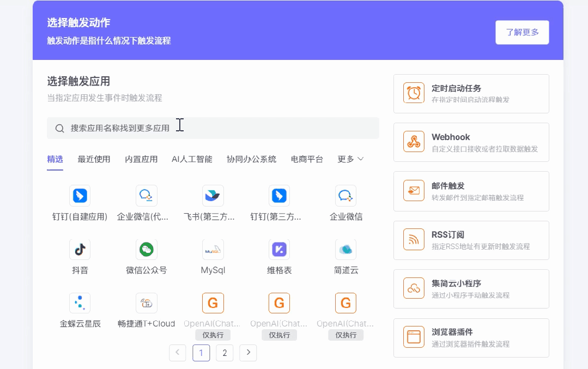The height and width of the screenshot is (369, 588).
Task: Click the last OpenAI(Chat... G icon
Action: point(345,303)
